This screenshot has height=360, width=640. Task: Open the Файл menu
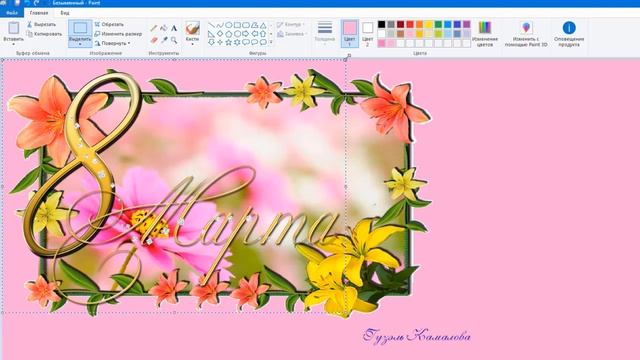[12, 13]
